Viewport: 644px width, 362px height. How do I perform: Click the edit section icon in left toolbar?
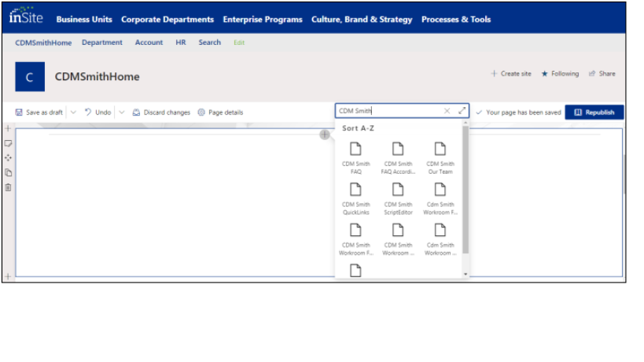[8, 143]
